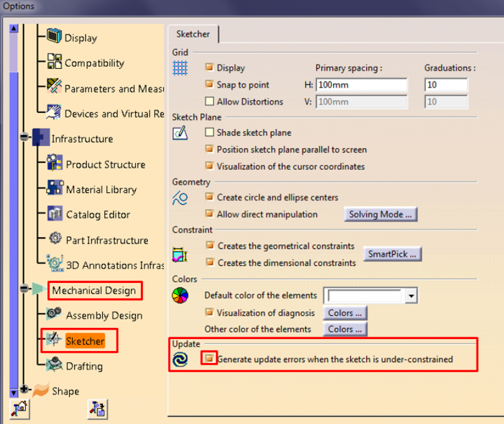Disable Snap to point

211,84
